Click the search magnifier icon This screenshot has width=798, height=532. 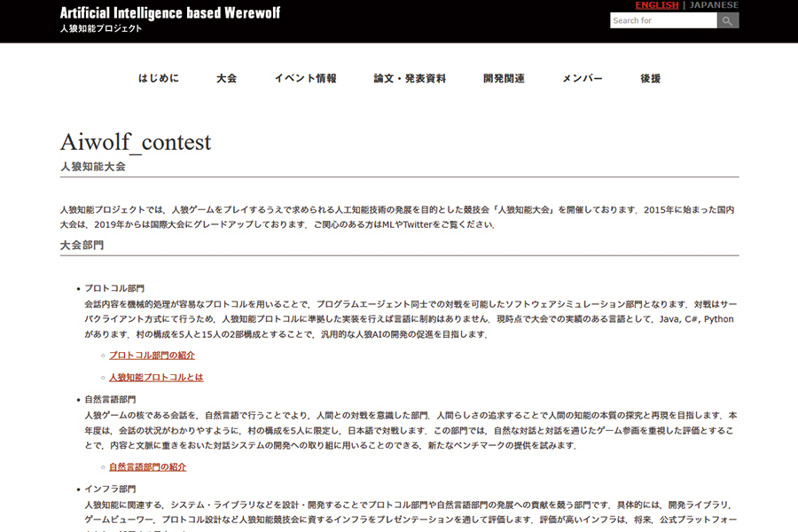click(727, 20)
